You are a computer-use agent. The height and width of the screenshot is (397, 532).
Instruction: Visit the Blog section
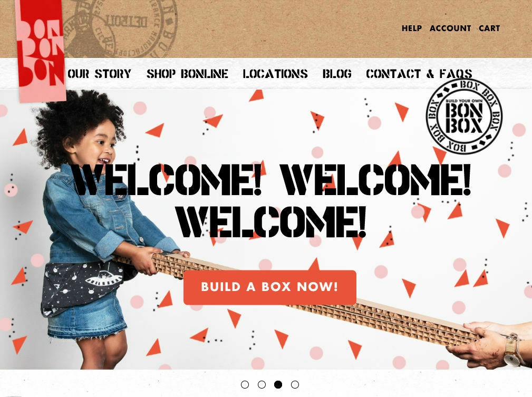coord(337,74)
